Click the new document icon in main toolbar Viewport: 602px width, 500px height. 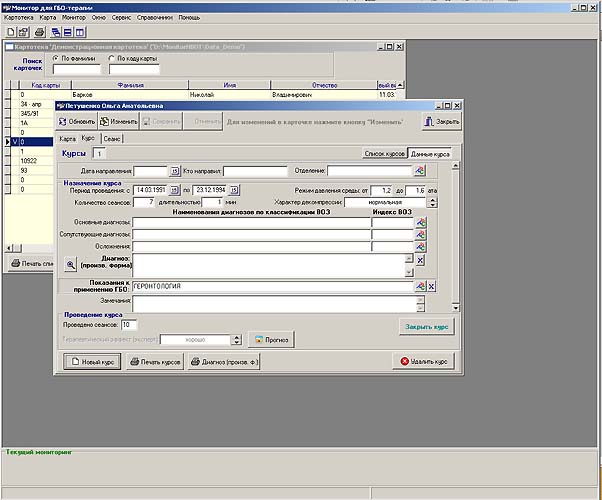coord(11,32)
